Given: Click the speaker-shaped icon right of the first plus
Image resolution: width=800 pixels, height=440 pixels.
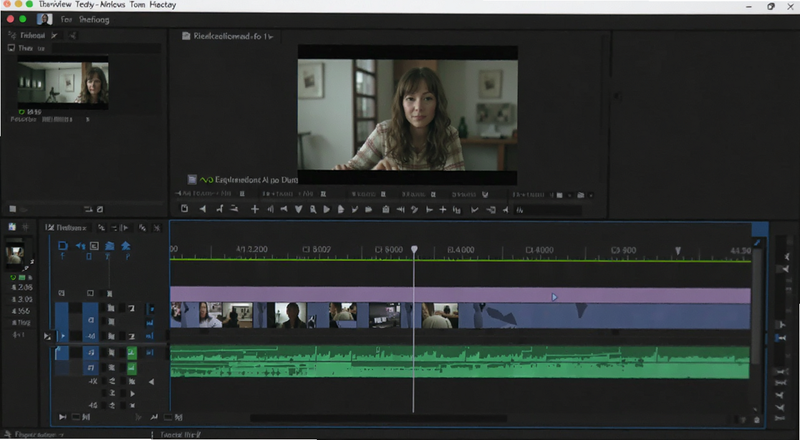Looking at the screenshot, I should pyautogui.click(x=270, y=209).
